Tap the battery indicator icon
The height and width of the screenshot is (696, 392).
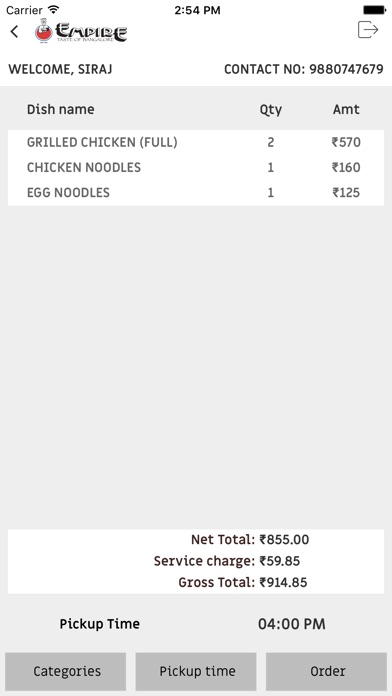[x=374, y=10]
